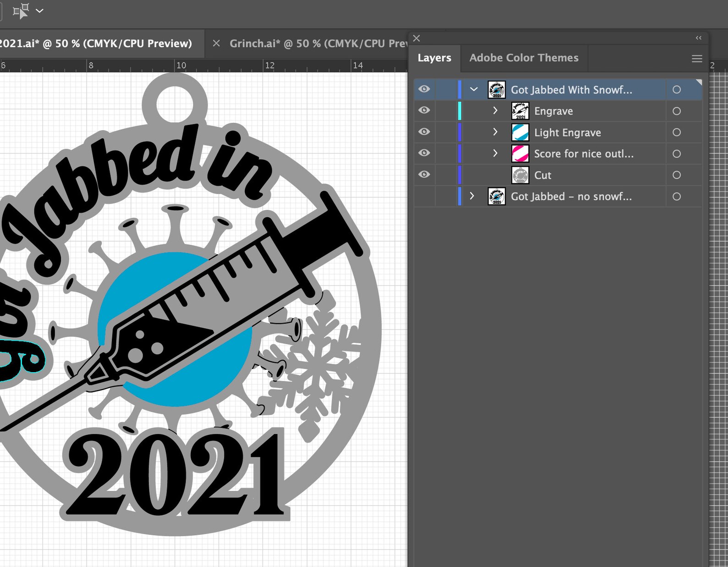Switch to Adobe Color Themes tab
Viewport: 728px width, 567px height.
tap(524, 58)
